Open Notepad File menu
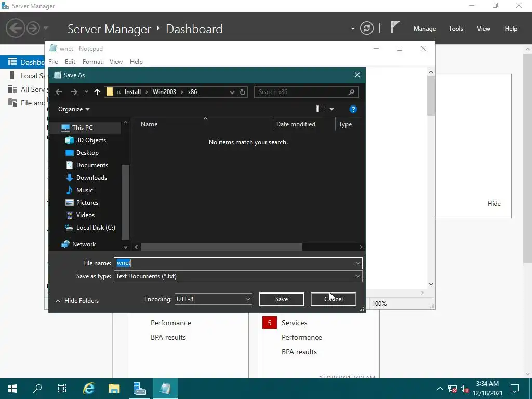Screen dimensions: 532x399 (x=53, y=62)
